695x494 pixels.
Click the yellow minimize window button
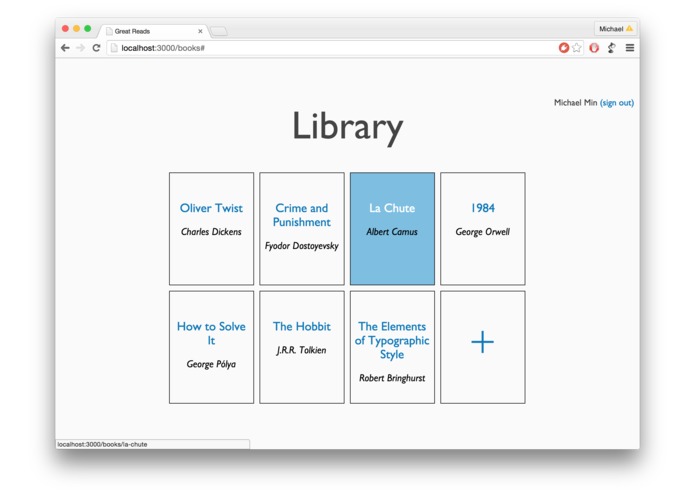click(76, 28)
